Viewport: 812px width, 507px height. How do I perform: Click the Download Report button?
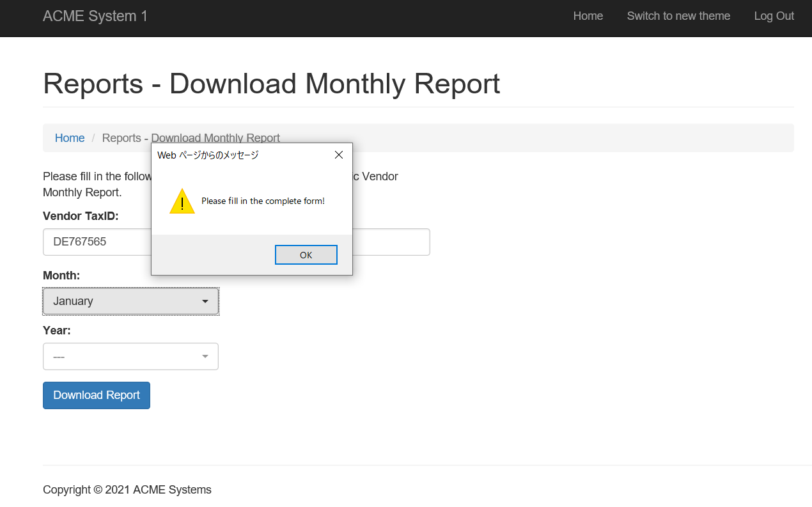[97, 395]
